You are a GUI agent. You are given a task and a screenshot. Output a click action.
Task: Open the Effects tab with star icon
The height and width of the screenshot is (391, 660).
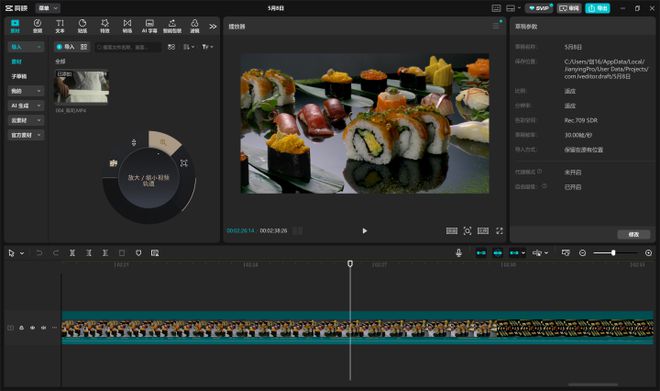point(105,26)
